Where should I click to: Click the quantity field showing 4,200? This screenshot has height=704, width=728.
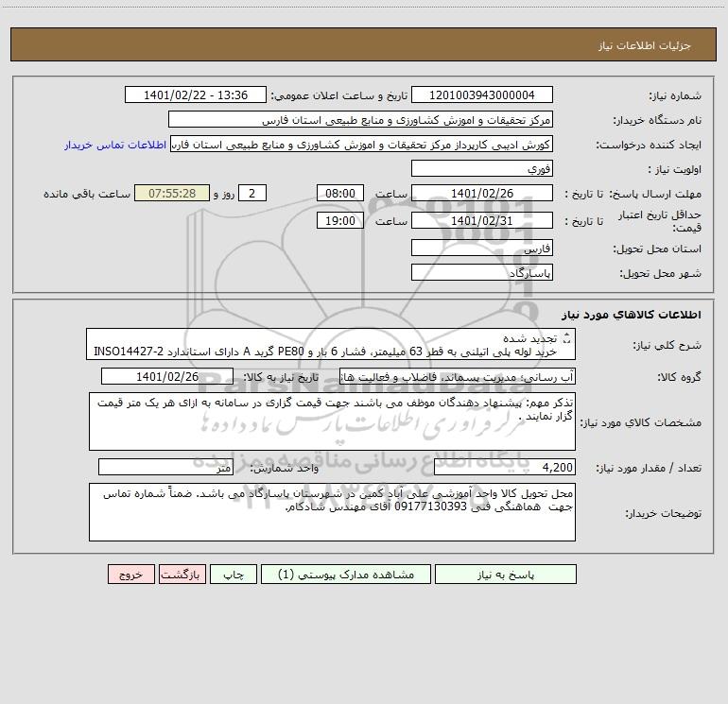pos(505,468)
